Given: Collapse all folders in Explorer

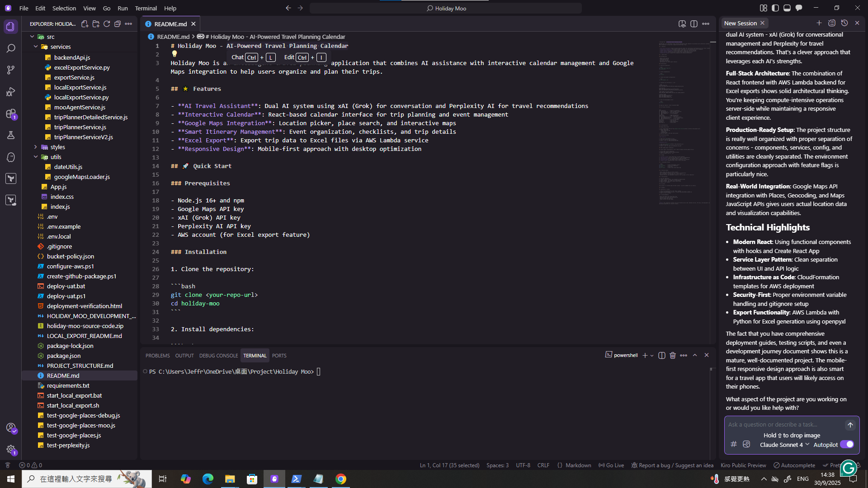Looking at the screenshot, I should tap(118, 24).
